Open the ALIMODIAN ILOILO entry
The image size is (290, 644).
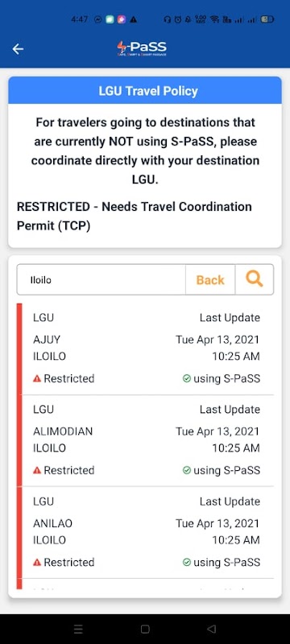coord(147,441)
